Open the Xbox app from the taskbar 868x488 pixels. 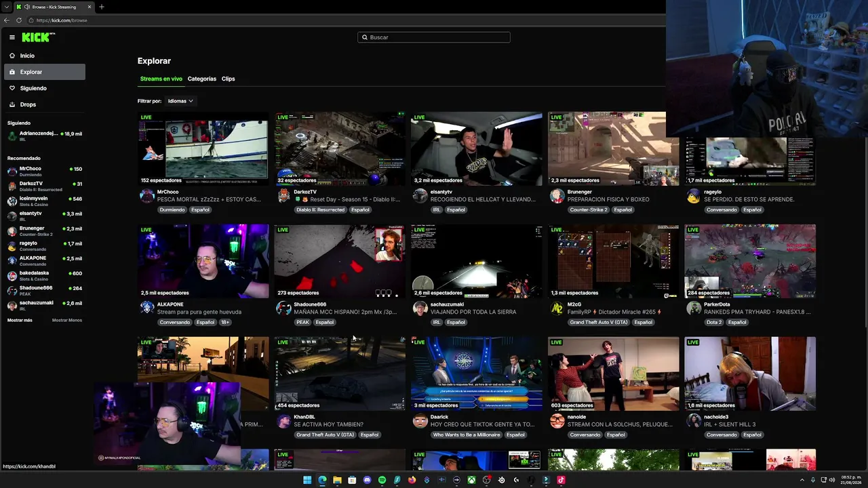pos(471,480)
